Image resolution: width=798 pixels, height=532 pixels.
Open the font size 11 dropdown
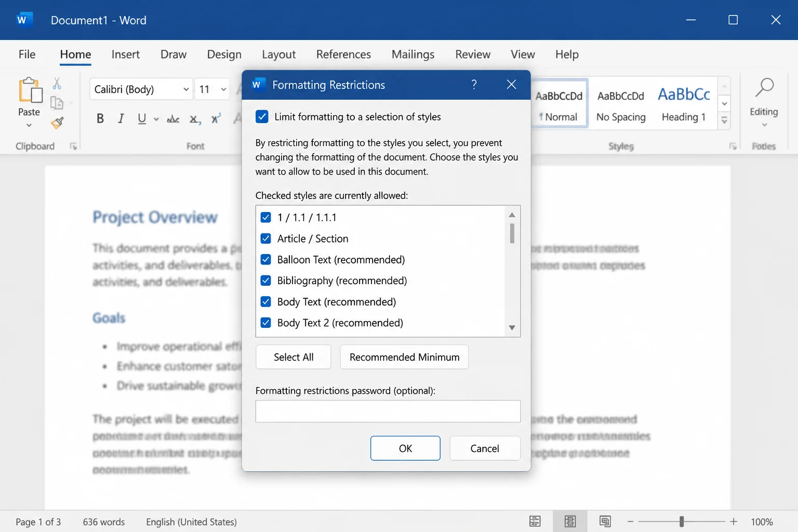tap(224, 89)
